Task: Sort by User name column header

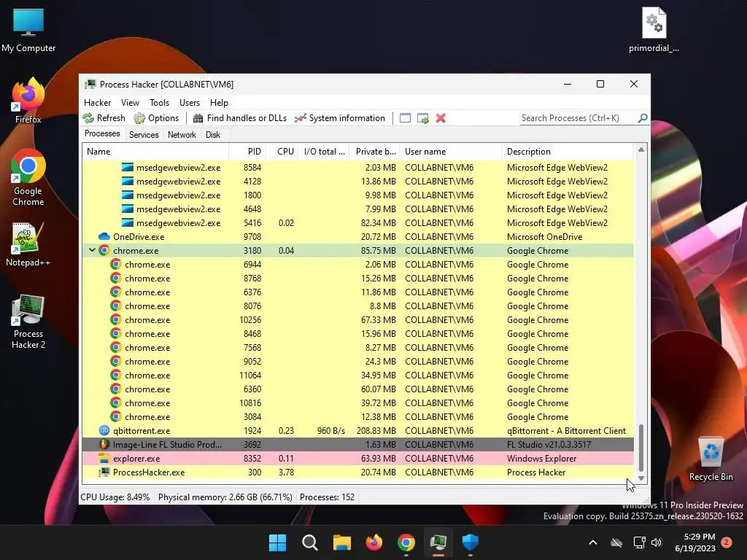Action: coord(451,152)
